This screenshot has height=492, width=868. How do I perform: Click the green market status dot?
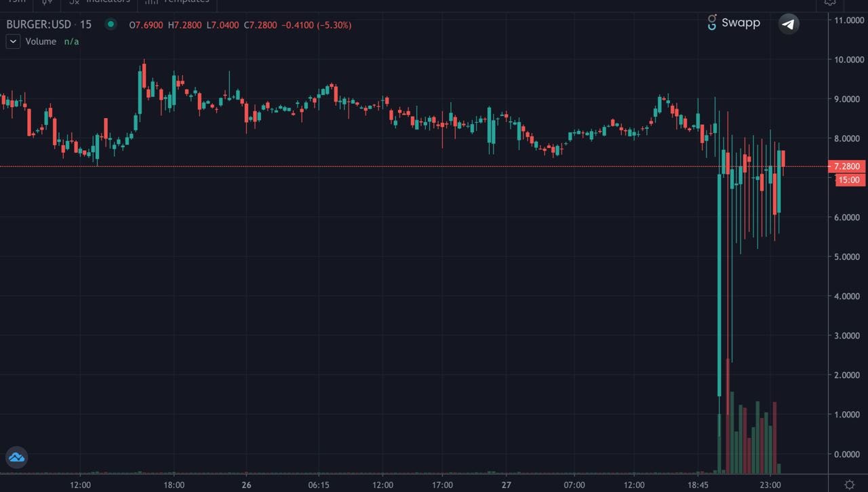[x=111, y=24]
